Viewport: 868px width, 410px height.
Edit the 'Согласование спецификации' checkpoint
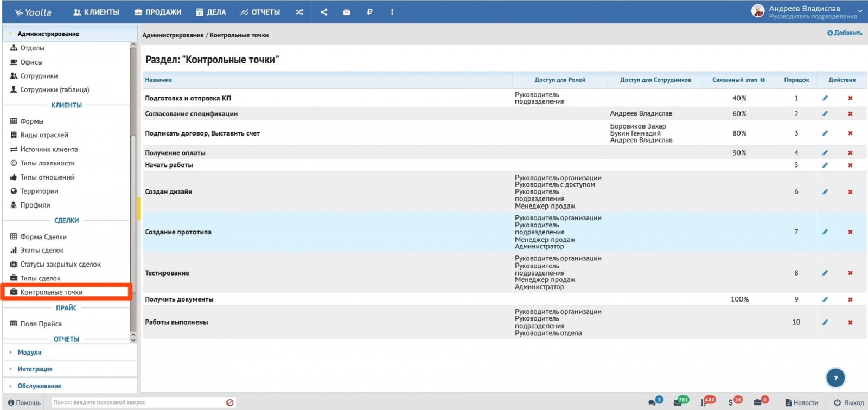click(825, 114)
